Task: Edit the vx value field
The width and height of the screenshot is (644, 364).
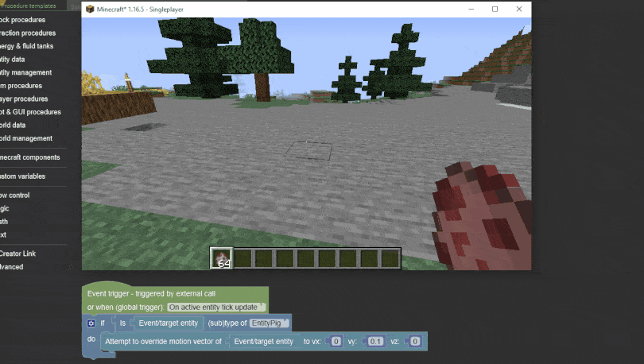Action: tap(336, 342)
